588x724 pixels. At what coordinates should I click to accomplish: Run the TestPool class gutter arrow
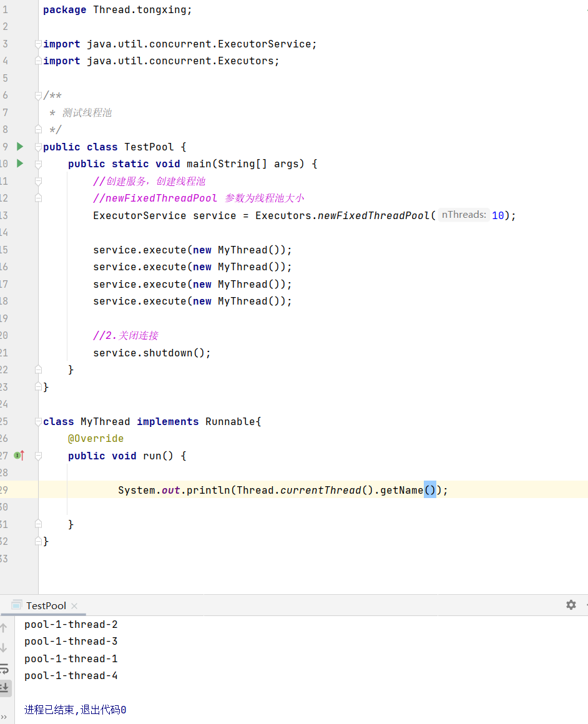tap(20, 147)
